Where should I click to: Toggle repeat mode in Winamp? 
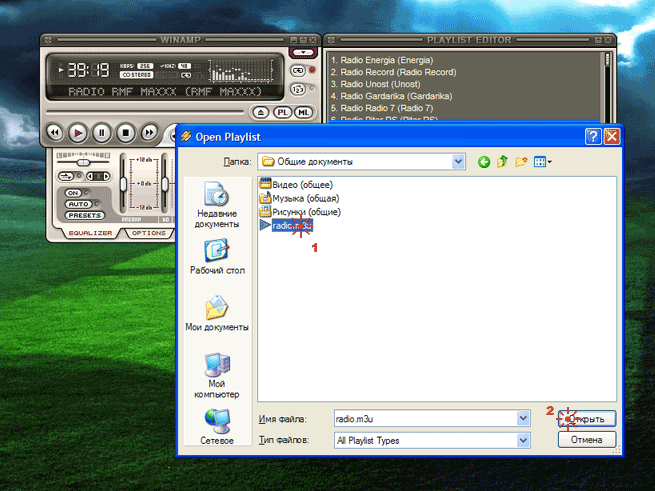pos(298,70)
